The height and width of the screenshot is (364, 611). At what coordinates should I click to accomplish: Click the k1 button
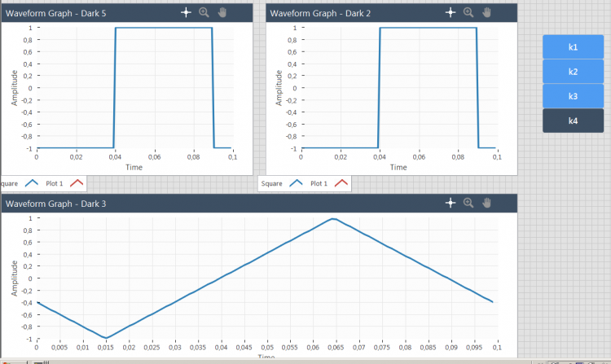(x=573, y=47)
